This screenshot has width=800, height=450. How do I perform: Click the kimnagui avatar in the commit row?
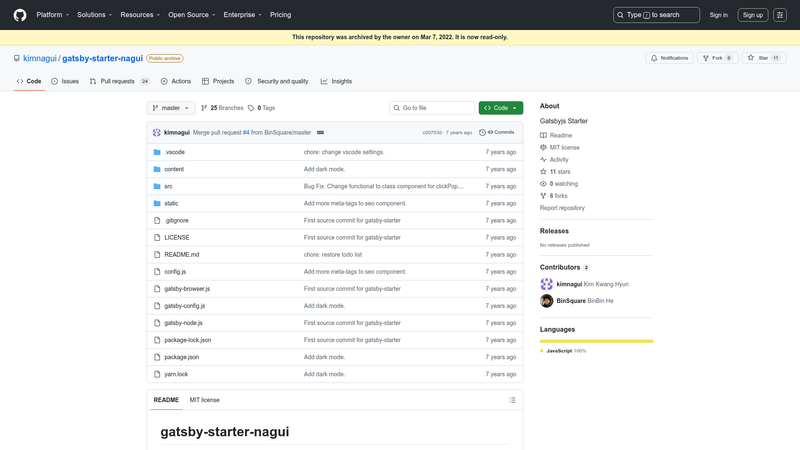coord(157,133)
